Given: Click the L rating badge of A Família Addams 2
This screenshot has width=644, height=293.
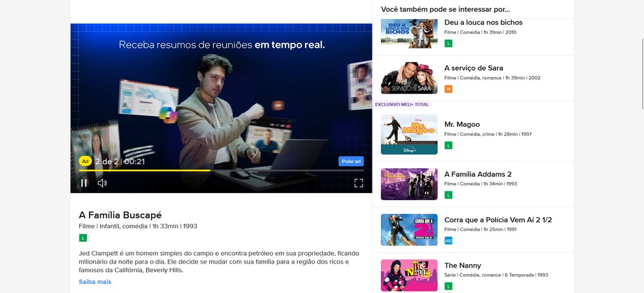Looking at the screenshot, I should 448,195.
